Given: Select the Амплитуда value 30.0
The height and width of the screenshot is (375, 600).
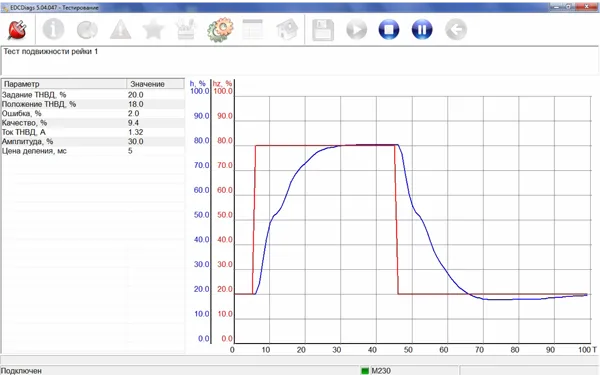Looking at the screenshot, I should (x=136, y=142).
